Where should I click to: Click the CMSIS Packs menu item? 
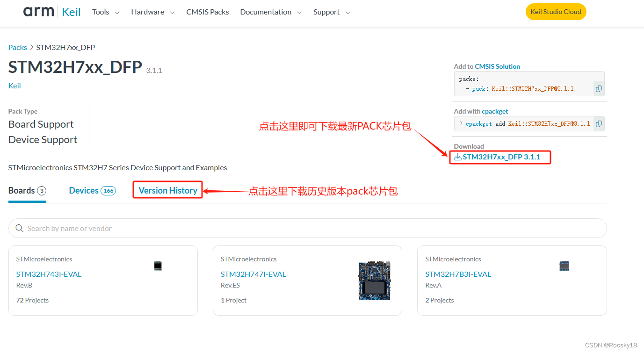tap(207, 12)
